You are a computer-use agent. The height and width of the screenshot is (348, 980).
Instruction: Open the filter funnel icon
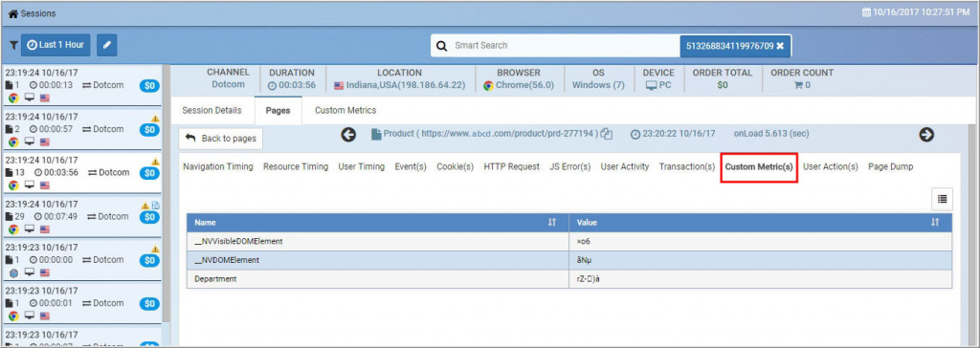13,45
